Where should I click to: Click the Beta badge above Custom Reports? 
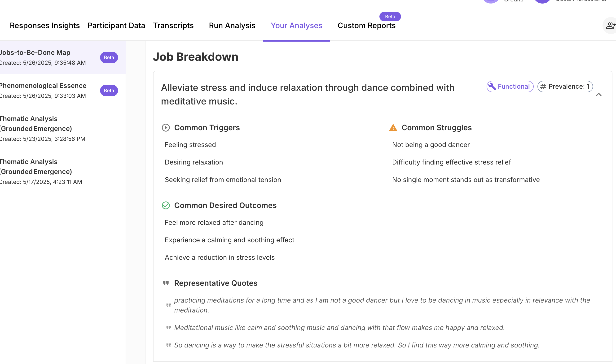click(390, 17)
